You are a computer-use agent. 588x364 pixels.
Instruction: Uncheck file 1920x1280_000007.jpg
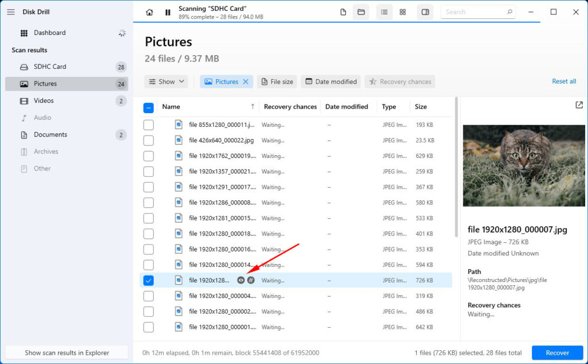click(149, 280)
